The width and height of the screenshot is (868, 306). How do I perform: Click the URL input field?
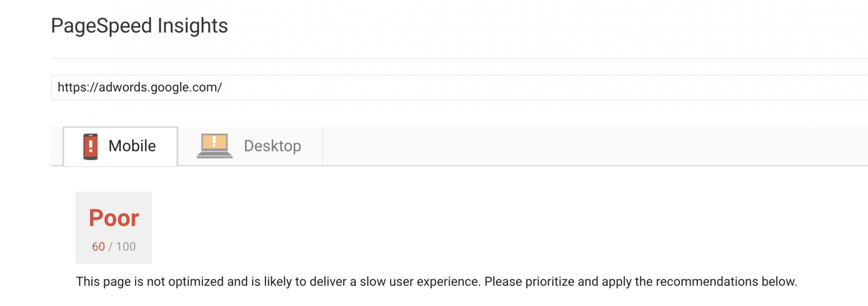click(459, 87)
